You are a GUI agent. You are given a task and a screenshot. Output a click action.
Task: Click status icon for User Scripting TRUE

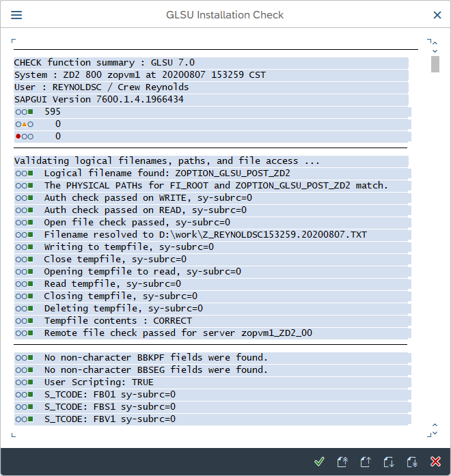pyautogui.click(x=25, y=382)
